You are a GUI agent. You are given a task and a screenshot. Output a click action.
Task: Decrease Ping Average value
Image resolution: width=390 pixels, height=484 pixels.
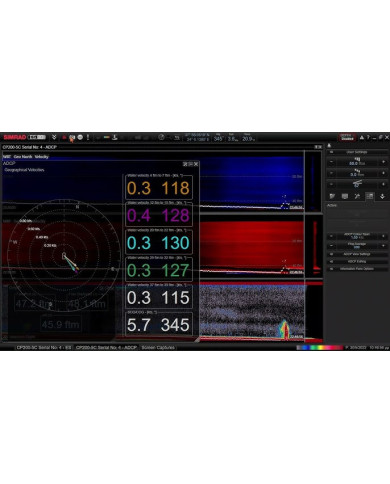331,246
